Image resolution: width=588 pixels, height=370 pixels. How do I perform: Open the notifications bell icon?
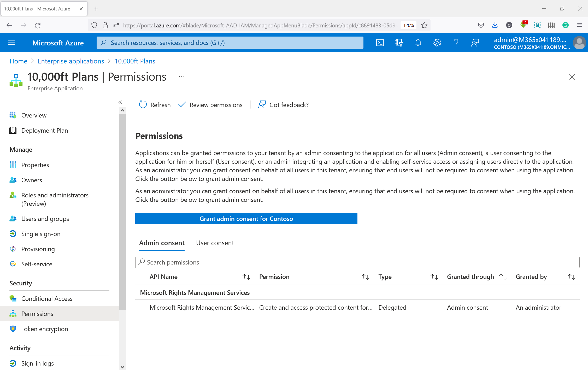click(x=418, y=43)
